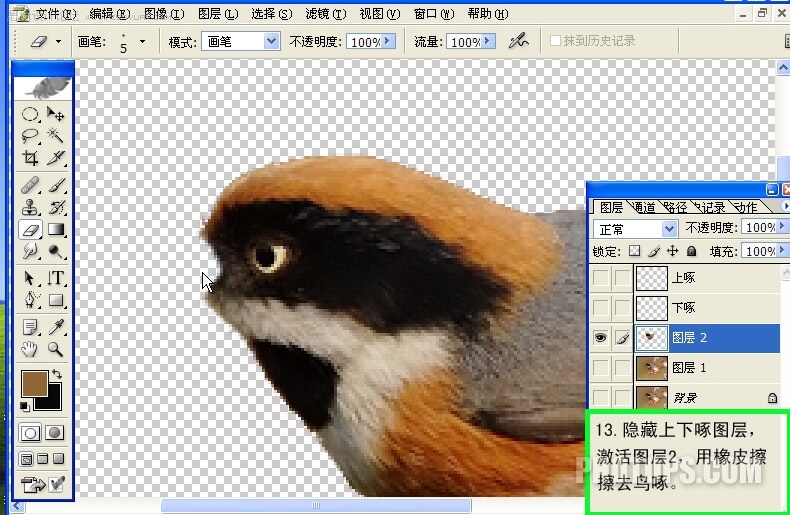790x515 pixels.
Task: Open options bar 不透明度 slider arrow
Action: coord(387,41)
